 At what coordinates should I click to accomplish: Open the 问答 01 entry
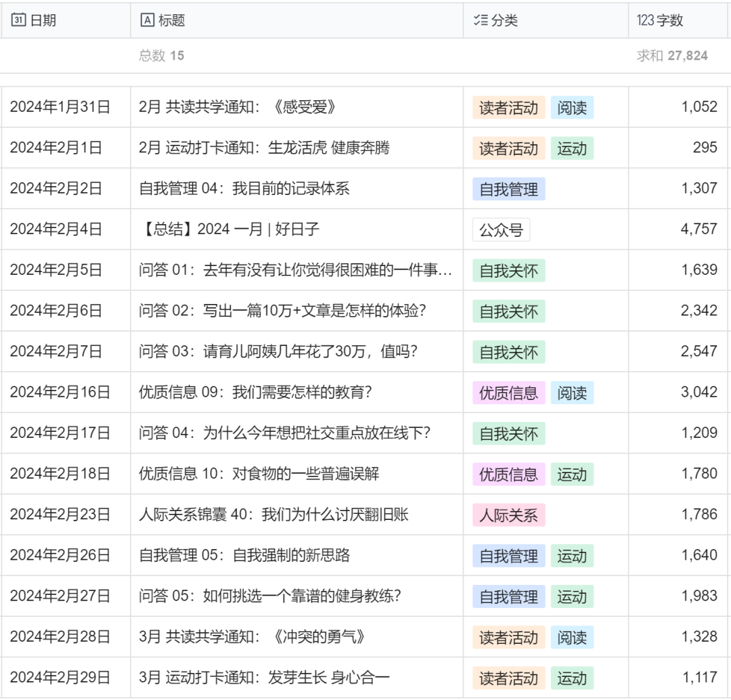295,270
